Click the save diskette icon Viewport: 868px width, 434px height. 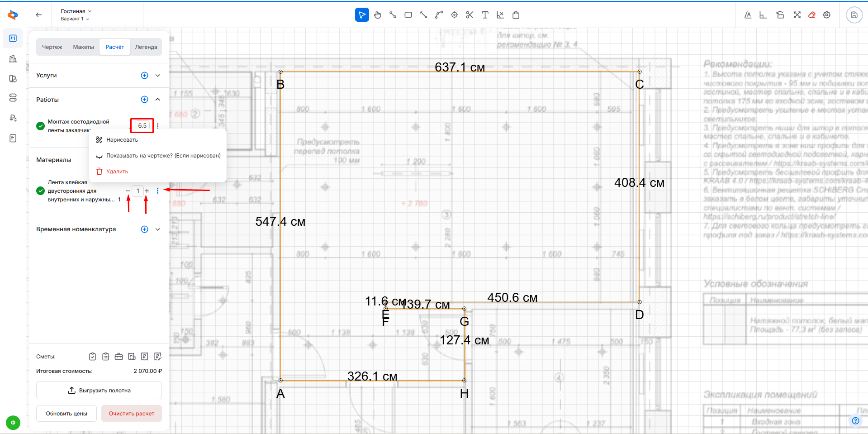(x=854, y=15)
